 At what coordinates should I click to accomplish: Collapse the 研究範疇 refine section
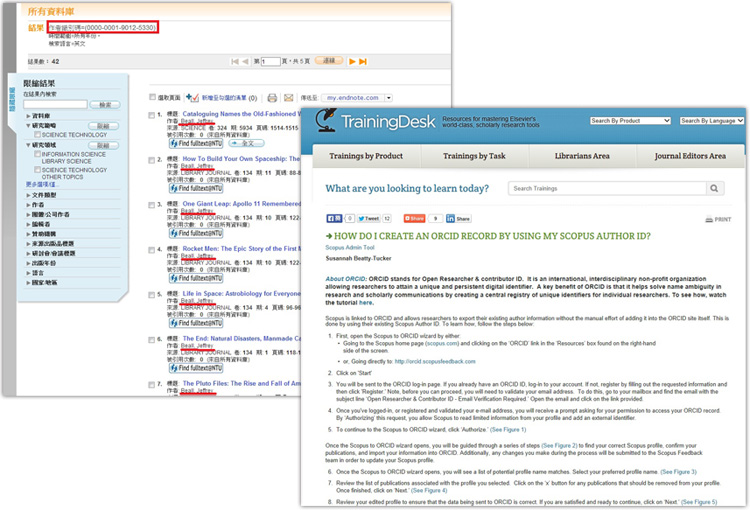point(28,126)
